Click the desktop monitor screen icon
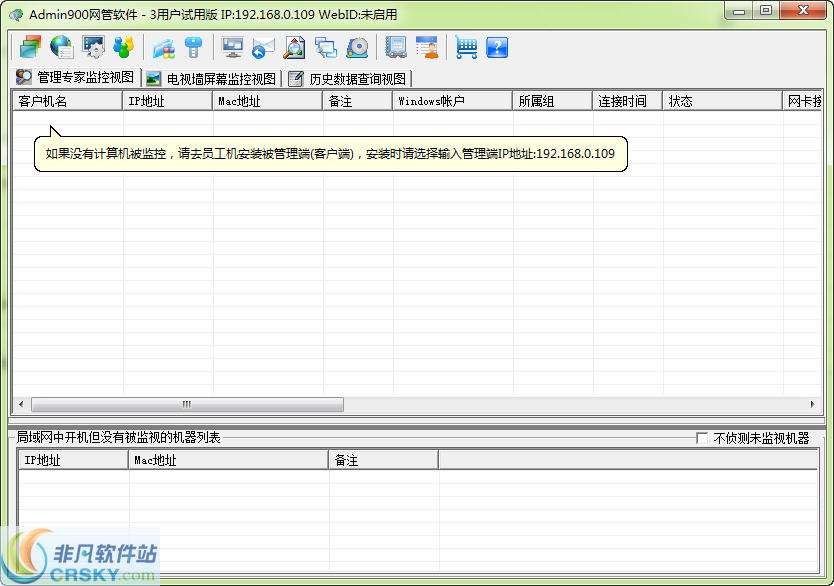 click(x=232, y=47)
